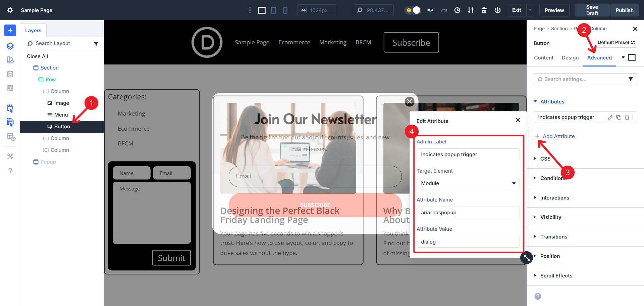Select the tablet preview icon
Image resolution: width=644 pixels, height=306 pixels.
pos(273,10)
